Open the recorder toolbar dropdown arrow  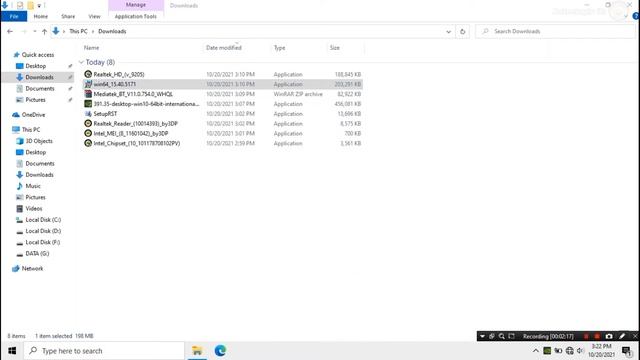point(482,336)
